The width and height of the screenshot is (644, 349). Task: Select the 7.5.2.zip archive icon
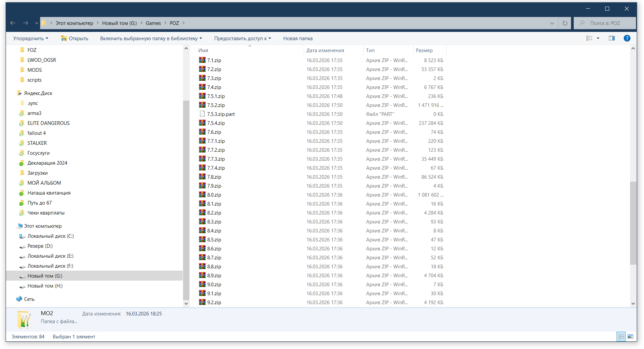coord(202,105)
